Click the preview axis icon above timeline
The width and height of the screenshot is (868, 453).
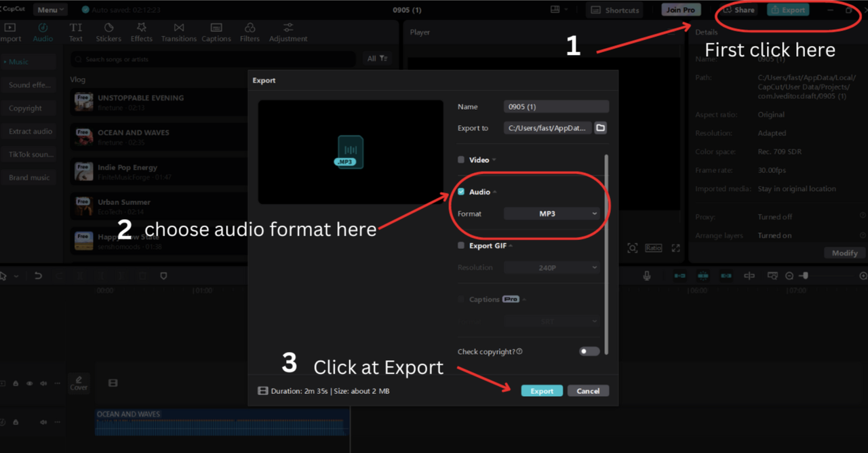[x=749, y=276]
